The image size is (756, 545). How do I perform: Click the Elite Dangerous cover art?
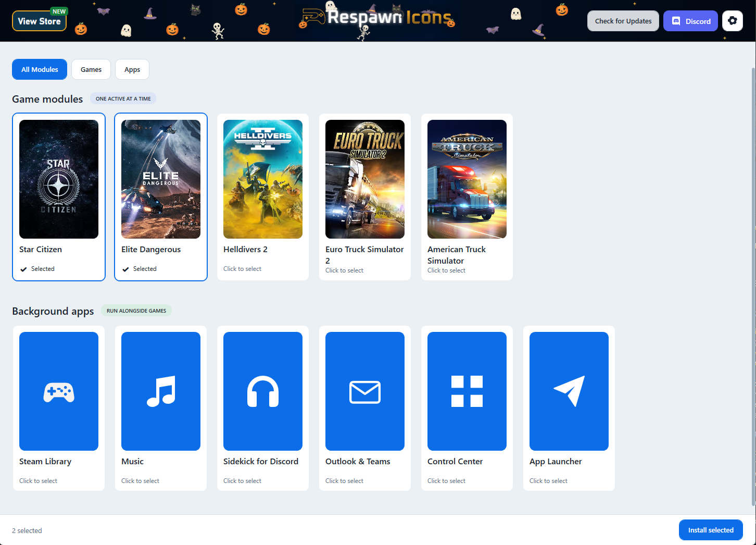pos(161,179)
